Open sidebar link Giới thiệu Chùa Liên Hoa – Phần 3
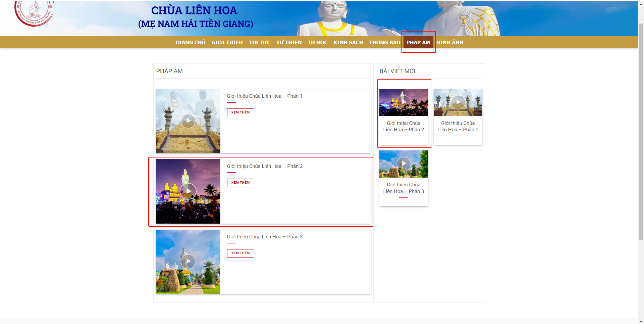Viewport: 644px width, 324px height. coord(404,188)
